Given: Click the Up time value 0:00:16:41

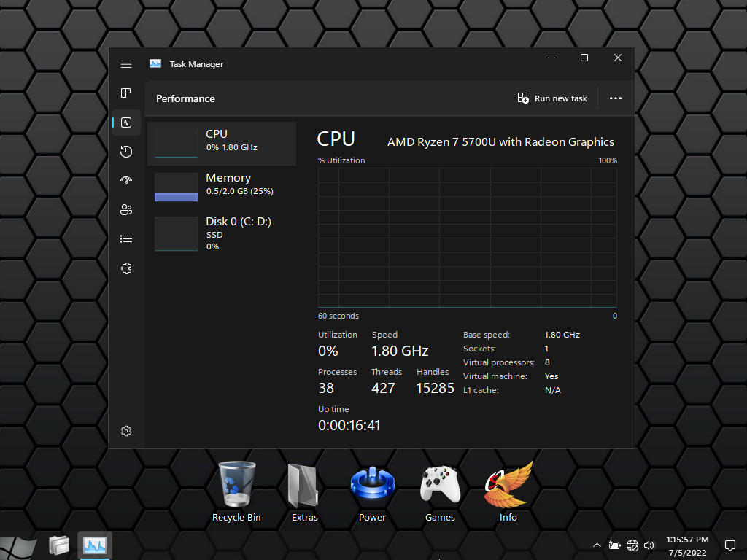Looking at the screenshot, I should click(x=349, y=425).
